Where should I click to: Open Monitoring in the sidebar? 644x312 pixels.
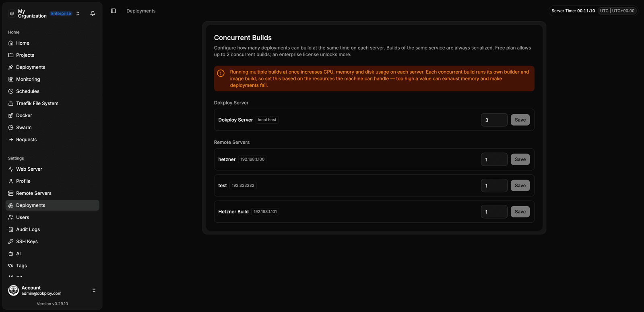pos(52,79)
